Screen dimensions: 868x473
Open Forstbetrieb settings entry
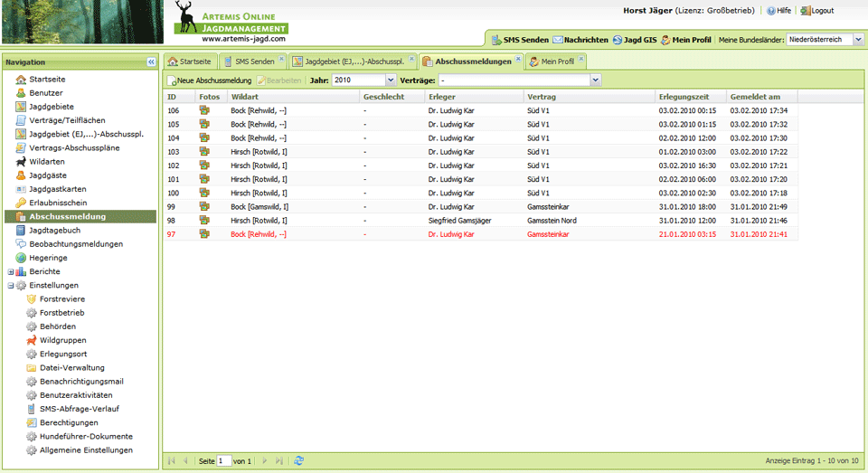pos(61,312)
